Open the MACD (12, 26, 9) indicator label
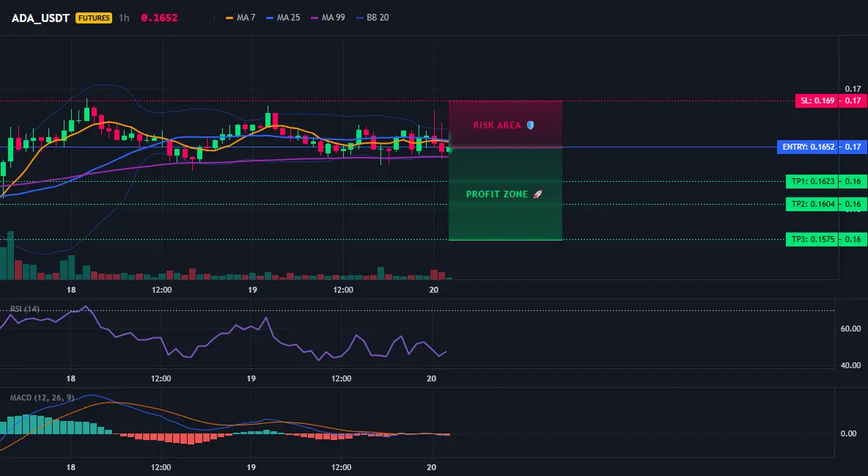The width and height of the screenshot is (868, 476). (x=42, y=398)
